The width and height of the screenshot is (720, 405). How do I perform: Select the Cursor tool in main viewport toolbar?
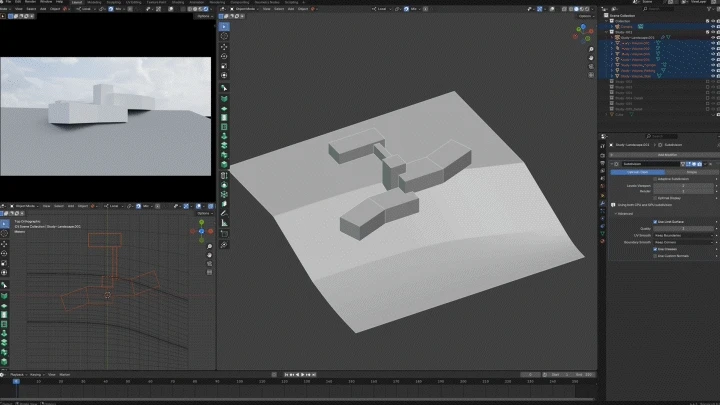click(224, 36)
